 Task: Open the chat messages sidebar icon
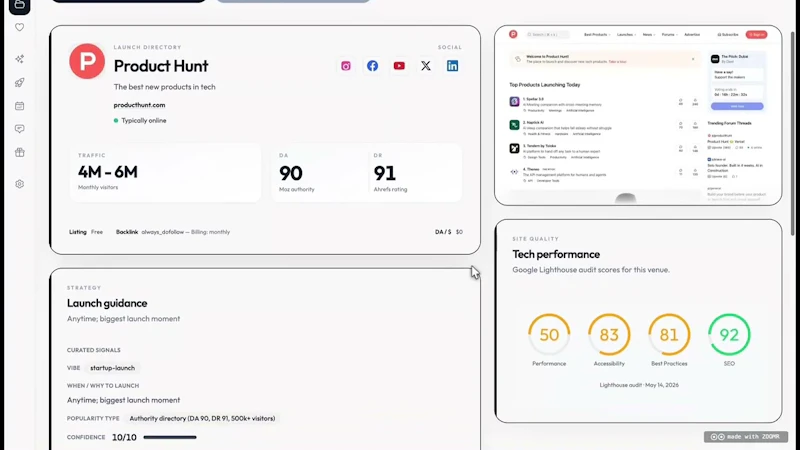[19, 129]
